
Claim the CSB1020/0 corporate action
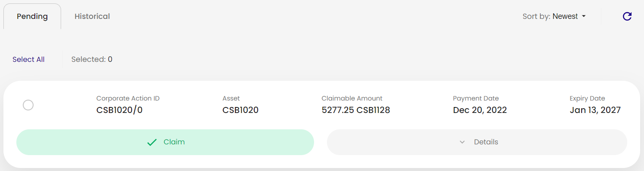point(165,142)
